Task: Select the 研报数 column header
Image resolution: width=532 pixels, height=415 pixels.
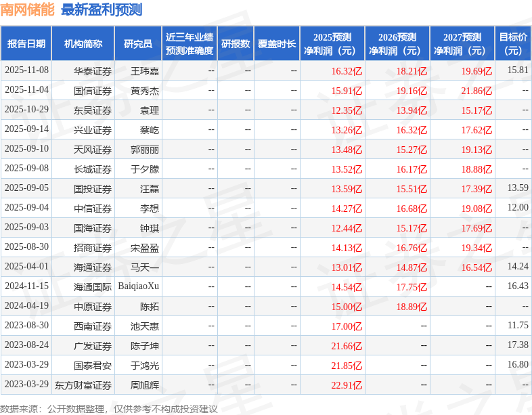Action: pyautogui.click(x=236, y=44)
